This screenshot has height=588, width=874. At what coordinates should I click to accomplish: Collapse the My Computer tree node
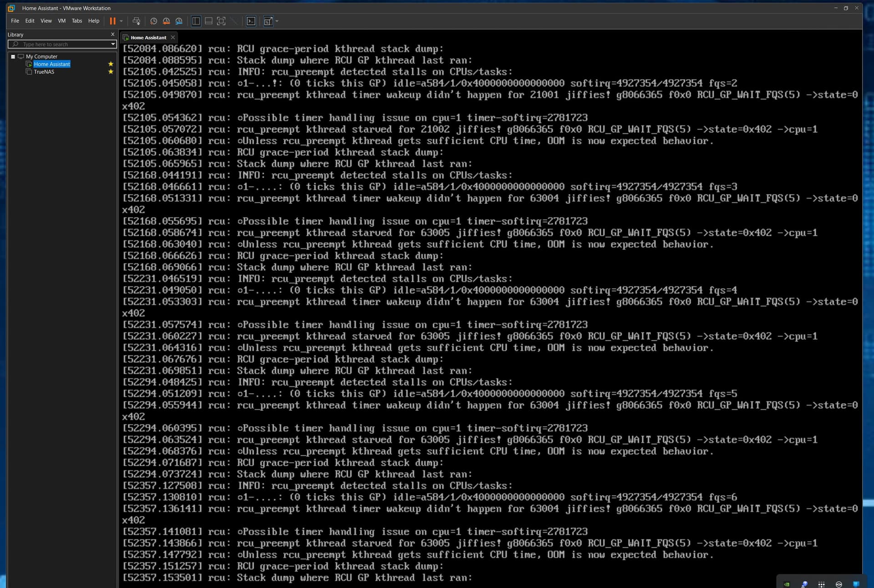13,56
